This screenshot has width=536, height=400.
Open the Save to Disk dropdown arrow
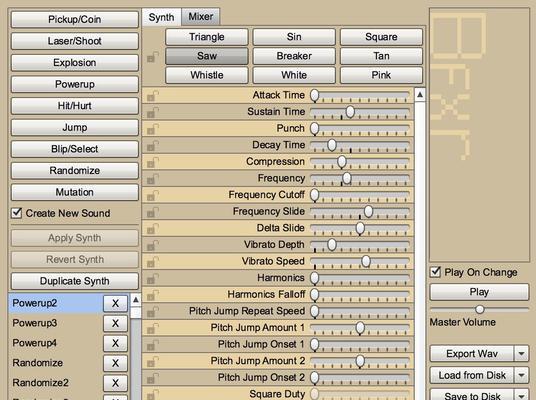(x=522, y=395)
